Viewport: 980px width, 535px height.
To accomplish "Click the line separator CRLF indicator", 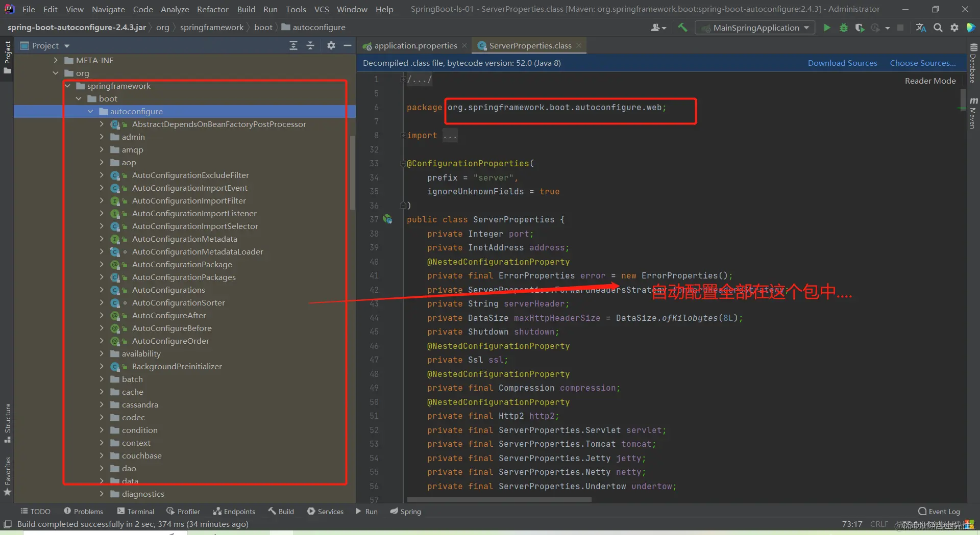I will pos(879,524).
